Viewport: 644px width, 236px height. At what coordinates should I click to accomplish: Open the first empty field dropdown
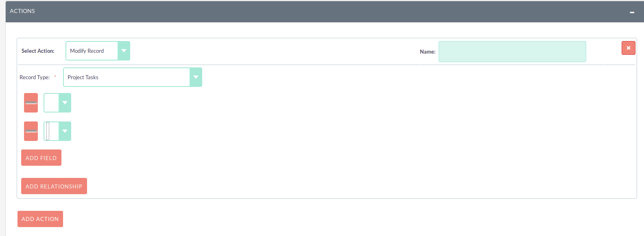(57, 103)
